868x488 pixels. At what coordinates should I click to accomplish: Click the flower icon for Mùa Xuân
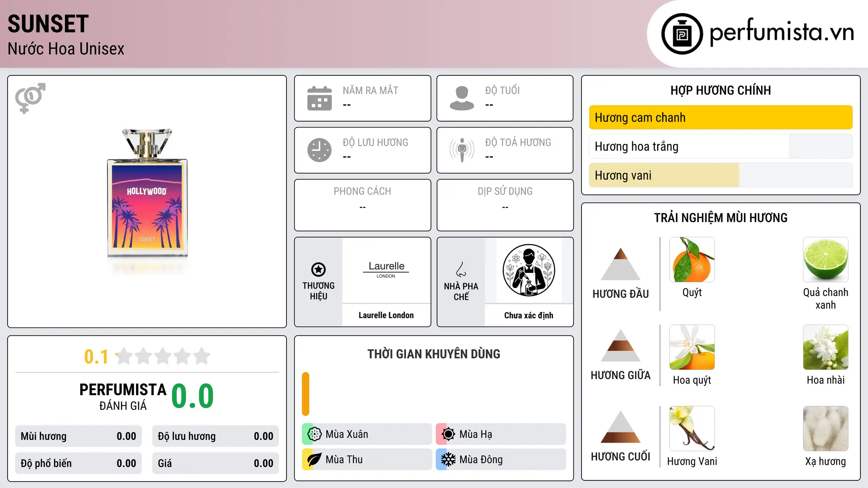314,434
